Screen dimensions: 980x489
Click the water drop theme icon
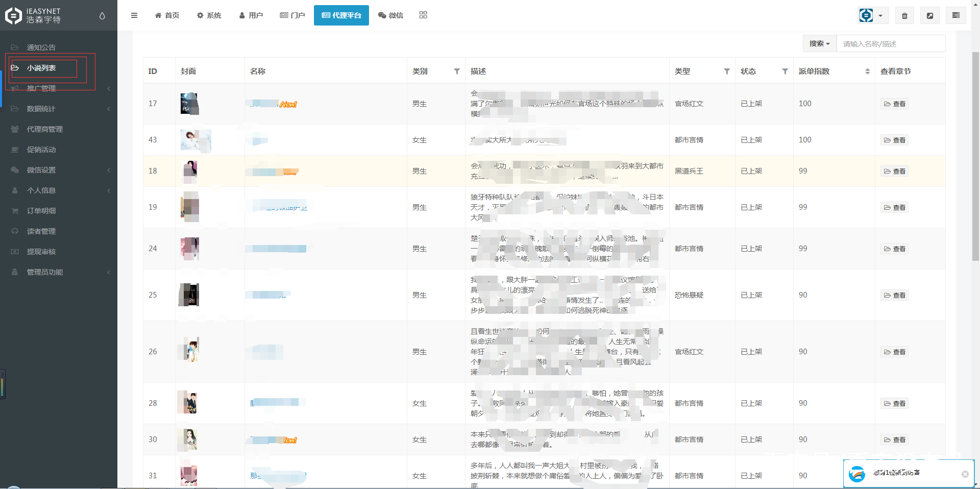[102, 16]
